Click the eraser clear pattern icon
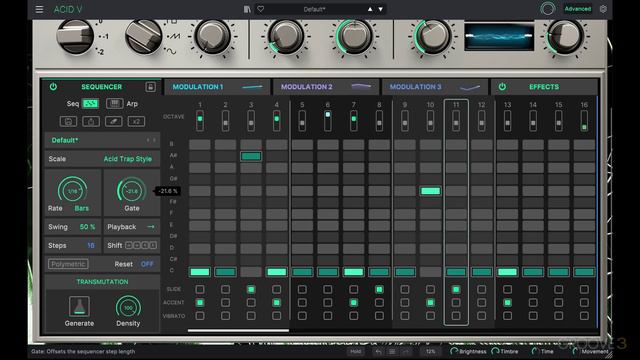The height and width of the screenshot is (360, 640). pos(113,122)
